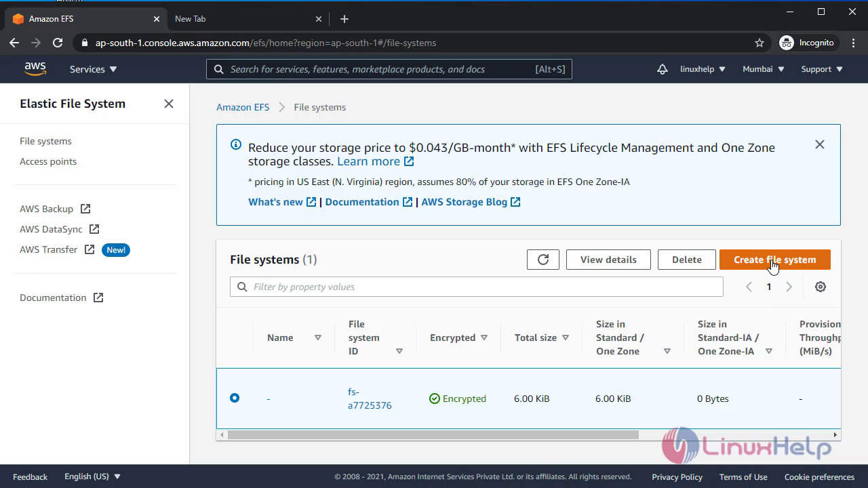
Task: Go to previous page arrow in pagination
Action: click(749, 287)
